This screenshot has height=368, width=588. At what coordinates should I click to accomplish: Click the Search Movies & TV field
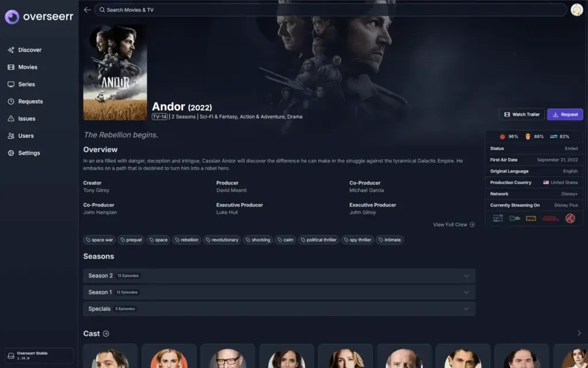(x=330, y=10)
